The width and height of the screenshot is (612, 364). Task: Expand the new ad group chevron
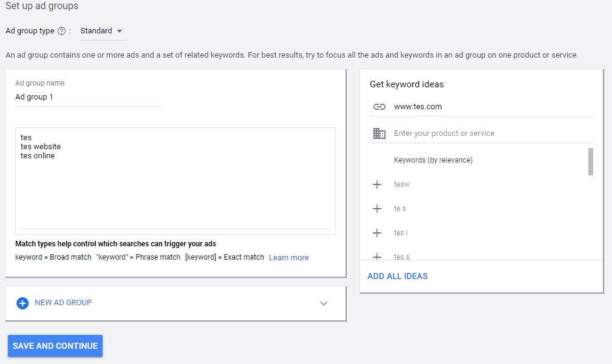coord(324,303)
